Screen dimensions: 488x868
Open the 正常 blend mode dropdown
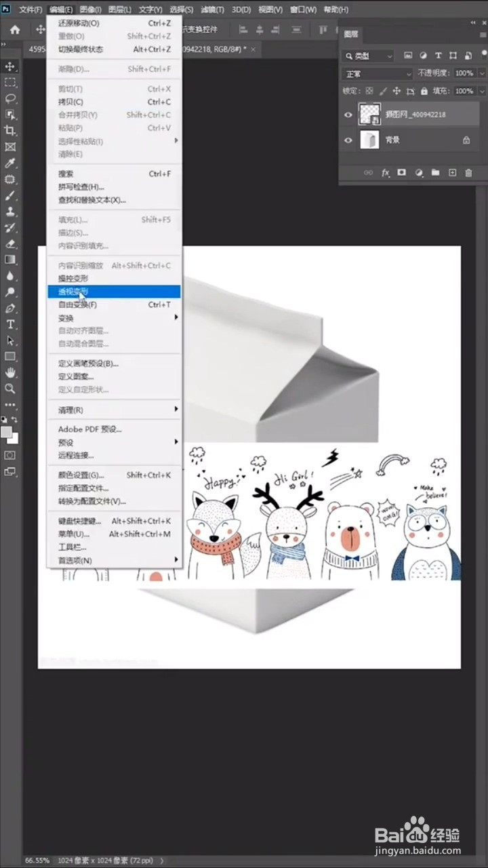point(378,73)
